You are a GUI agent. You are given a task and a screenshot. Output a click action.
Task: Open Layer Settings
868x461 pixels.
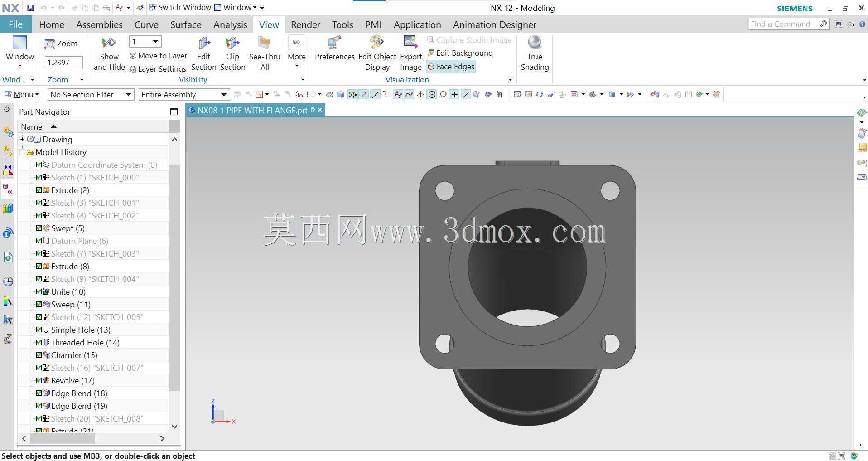(x=158, y=69)
